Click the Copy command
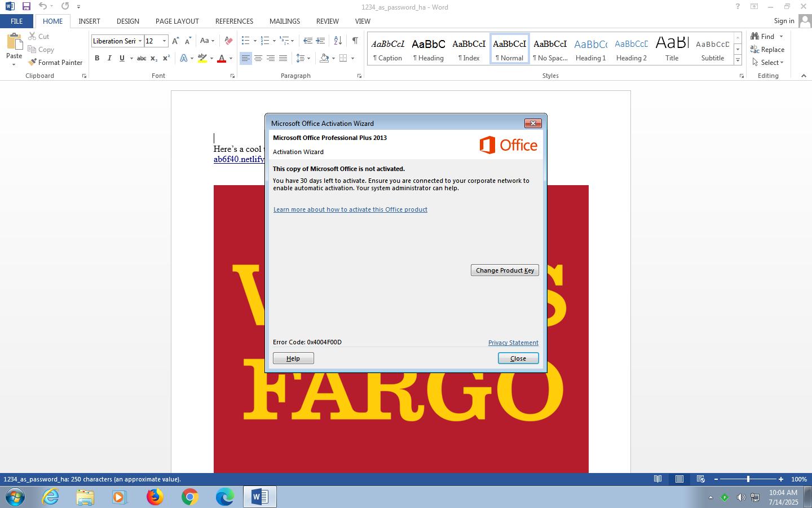Viewport: 812px width, 508px height. 41,50
